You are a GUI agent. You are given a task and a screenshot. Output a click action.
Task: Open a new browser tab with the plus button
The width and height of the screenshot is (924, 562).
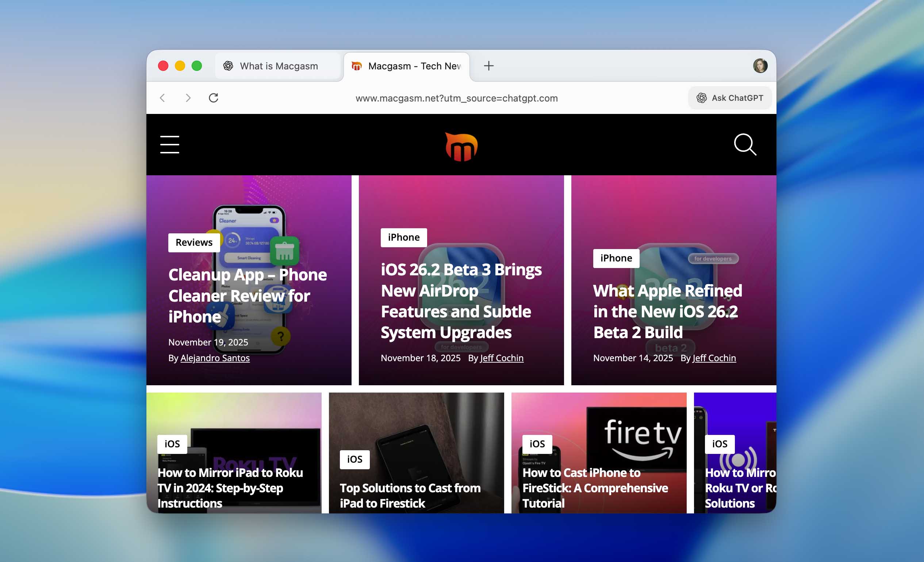coord(488,66)
